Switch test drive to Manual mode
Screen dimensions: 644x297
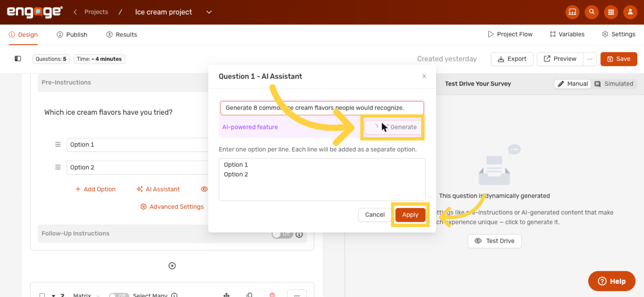coord(573,84)
